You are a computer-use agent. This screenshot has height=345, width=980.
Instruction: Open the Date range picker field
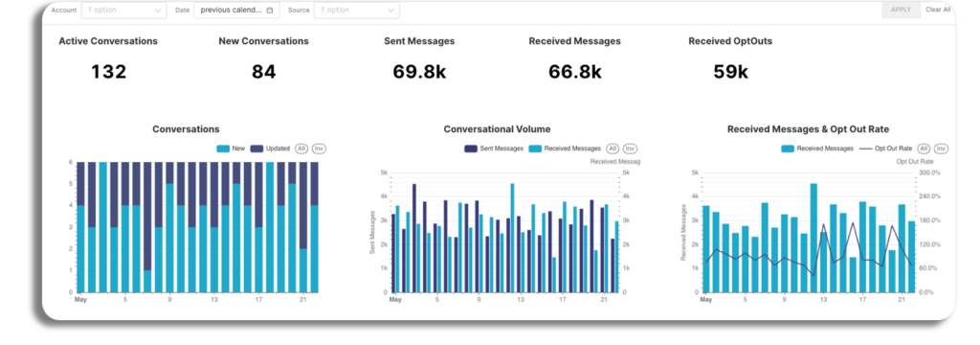coord(236,10)
